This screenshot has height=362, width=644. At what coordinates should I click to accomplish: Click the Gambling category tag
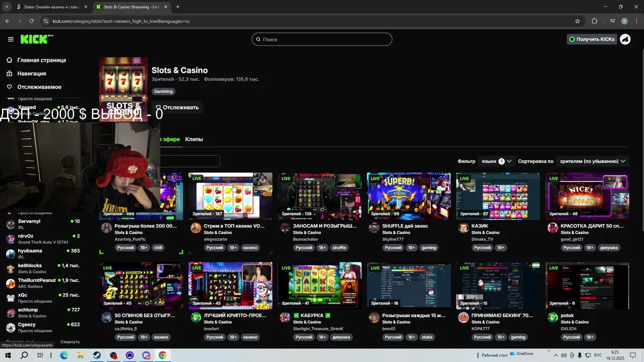coord(163,92)
